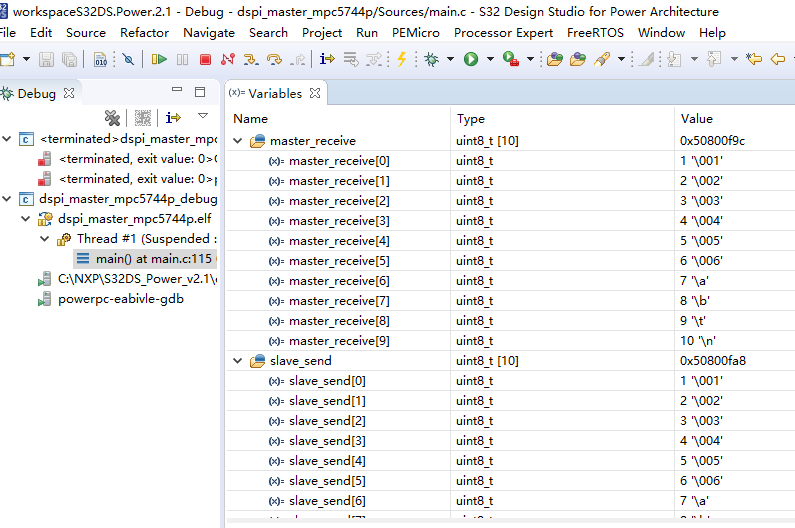Viewport: 795px width, 528px height.
Task: Open the binary 010 file icon
Action: (100, 59)
